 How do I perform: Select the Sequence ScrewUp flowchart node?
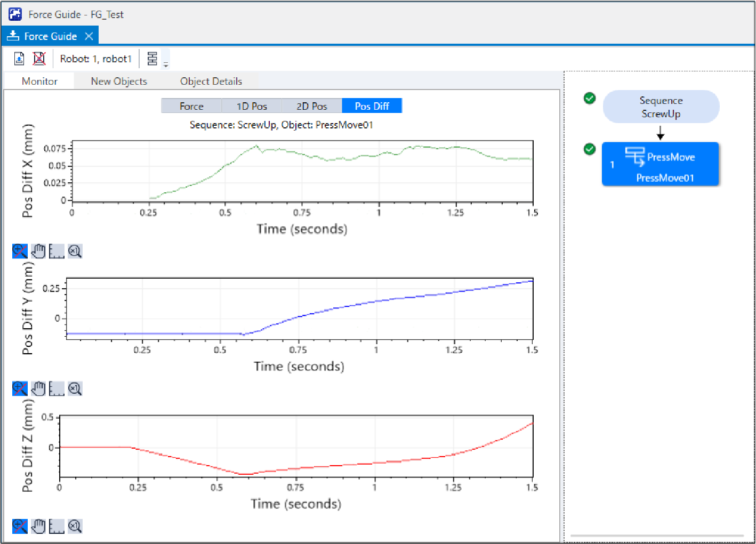click(x=661, y=107)
